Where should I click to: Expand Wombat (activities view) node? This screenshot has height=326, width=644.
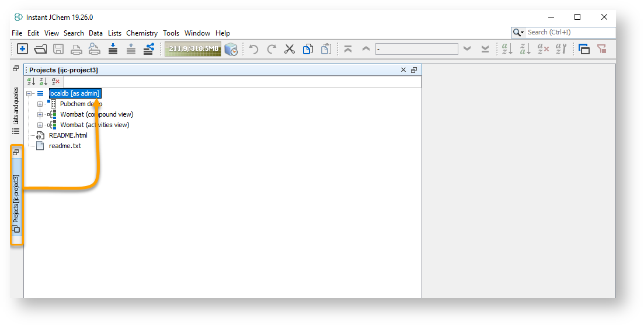[x=40, y=125]
